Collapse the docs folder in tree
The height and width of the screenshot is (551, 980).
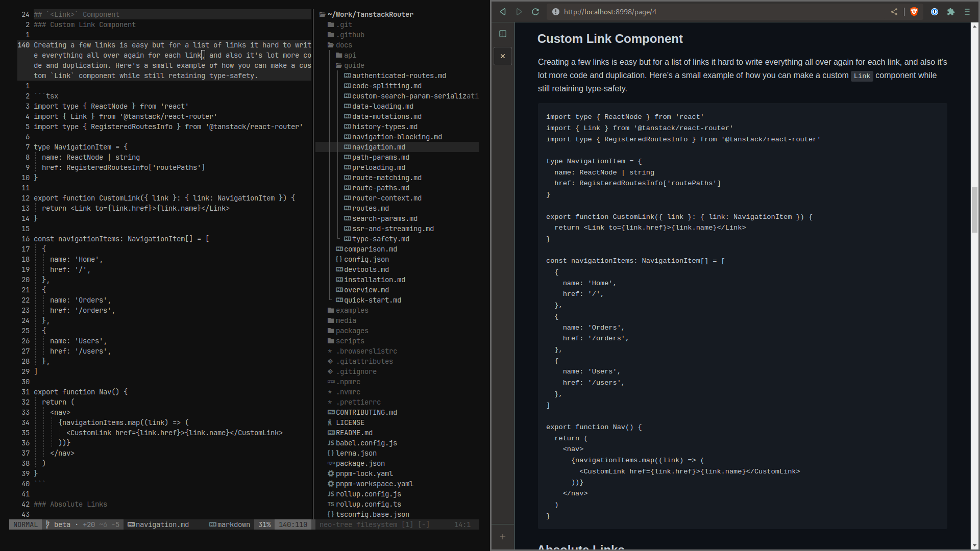(x=344, y=45)
